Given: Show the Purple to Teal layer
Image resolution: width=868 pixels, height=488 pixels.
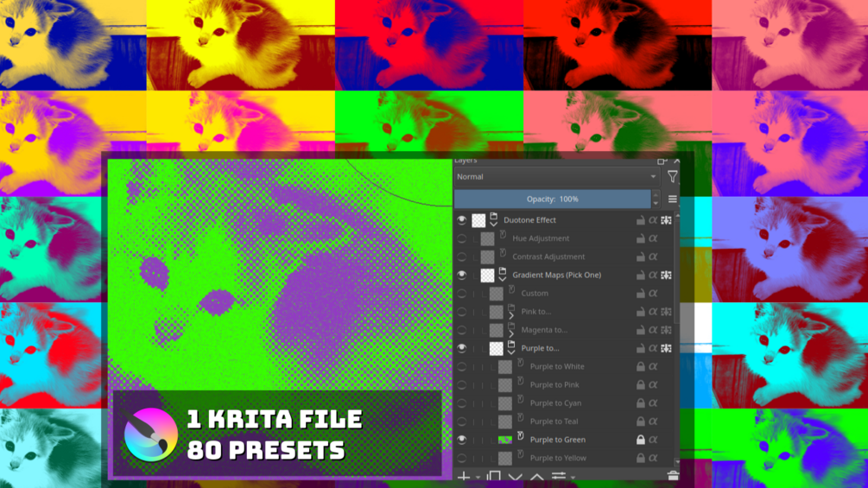Looking at the screenshot, I should tap(462, 421).
